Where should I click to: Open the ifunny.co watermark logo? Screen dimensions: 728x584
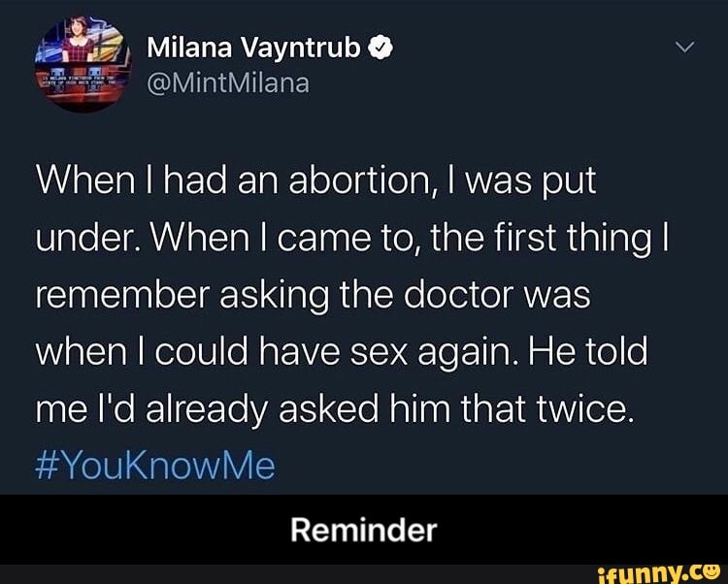pyautogui.click(x=661, y=573)
